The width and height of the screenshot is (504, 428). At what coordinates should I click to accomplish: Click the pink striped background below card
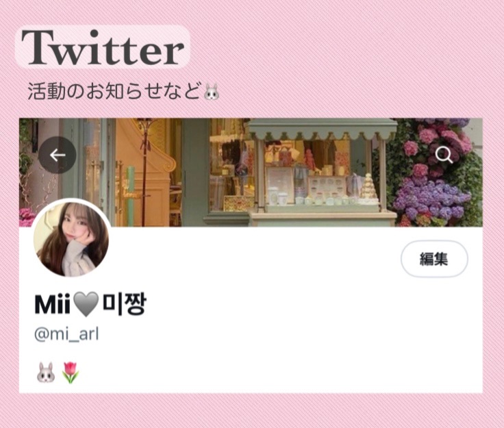coord(252,411)
